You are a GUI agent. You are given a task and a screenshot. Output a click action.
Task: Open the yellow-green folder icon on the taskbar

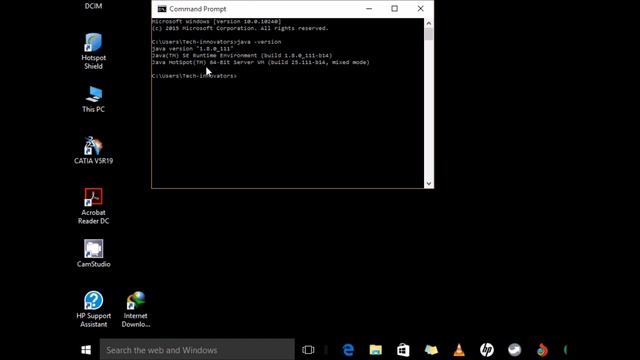431,350
